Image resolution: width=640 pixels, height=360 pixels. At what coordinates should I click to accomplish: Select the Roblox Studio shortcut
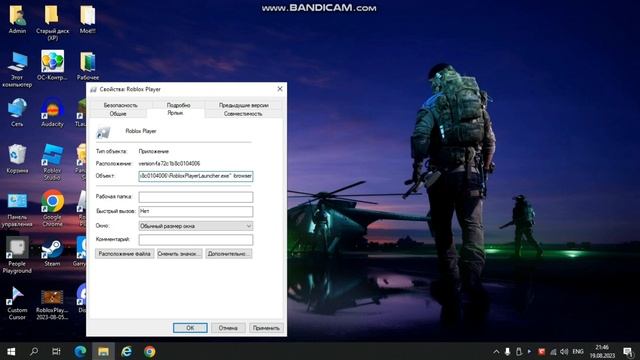(52, 162)
